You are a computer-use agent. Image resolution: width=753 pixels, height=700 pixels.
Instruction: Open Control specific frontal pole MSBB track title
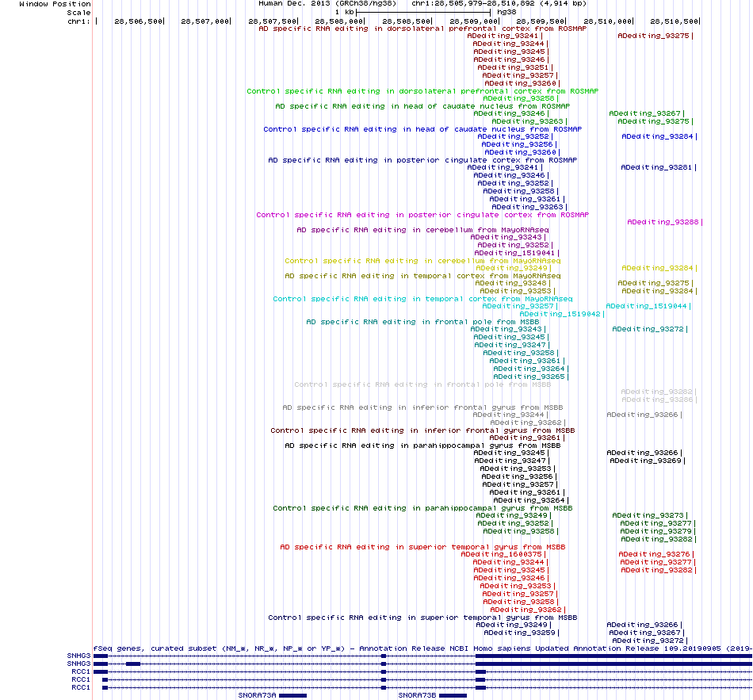422,384
